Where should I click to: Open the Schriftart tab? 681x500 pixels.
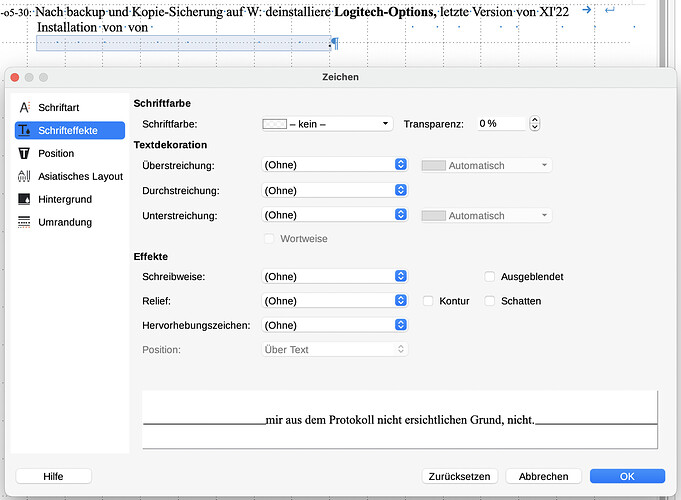(x=59, y=107)
